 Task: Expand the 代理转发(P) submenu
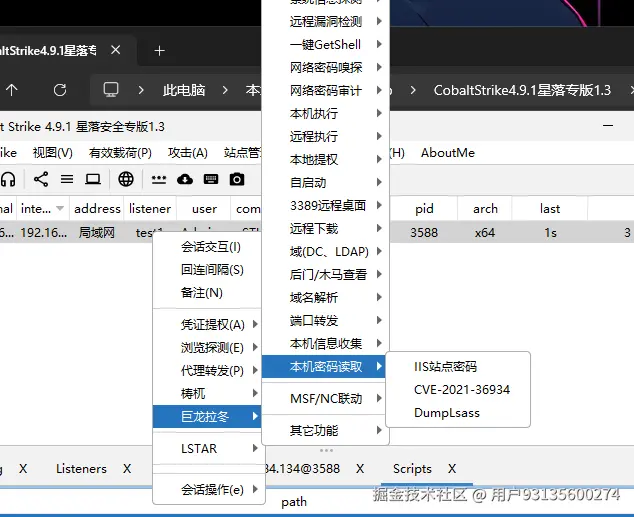pos(207,370)
